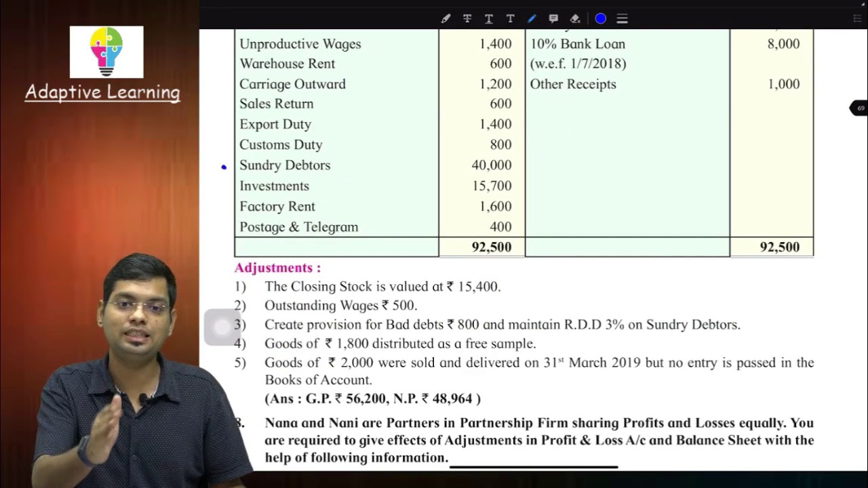Click the 10% Bank Loan entry
The image size is (868, 488).
[577, 44]
